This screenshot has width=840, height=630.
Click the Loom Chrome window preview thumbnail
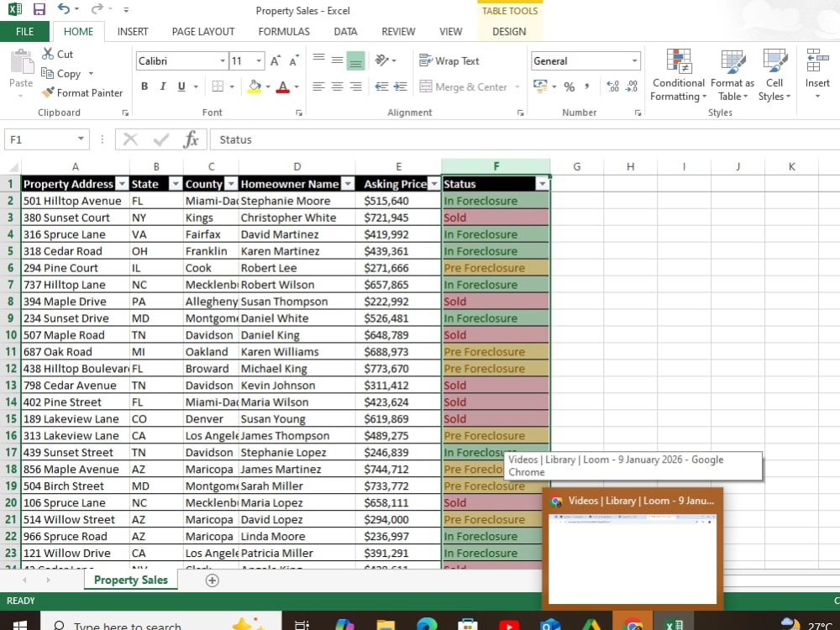(633, 559)
